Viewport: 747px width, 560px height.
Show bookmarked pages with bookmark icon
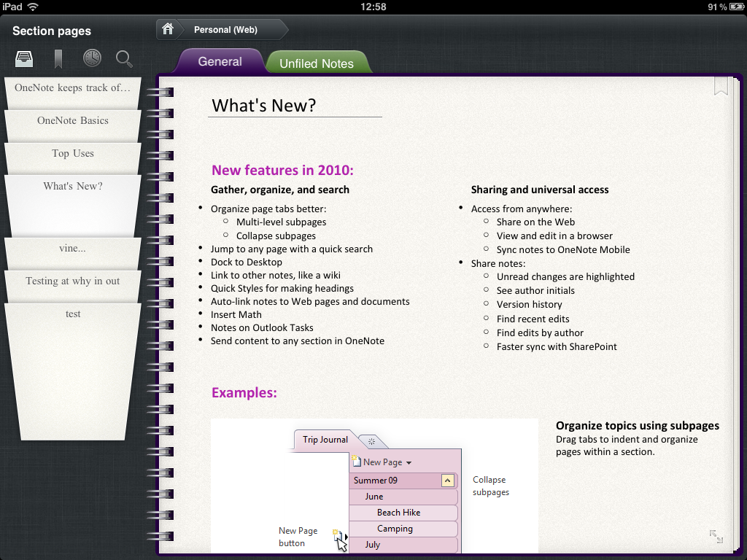pyautogui.click(x=58, y=58)
